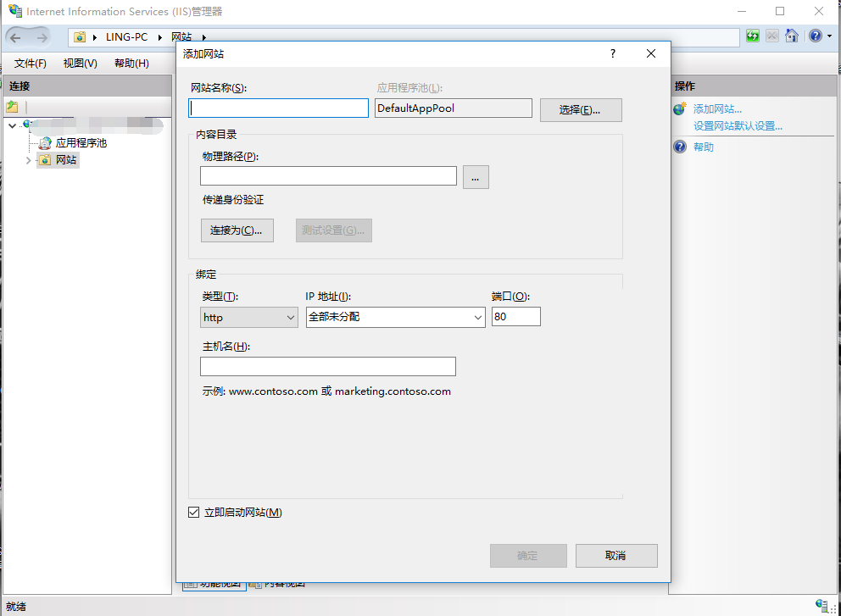
Task: Uncheck the 立即启动网站 checkbox
Action: click(194, 513)
